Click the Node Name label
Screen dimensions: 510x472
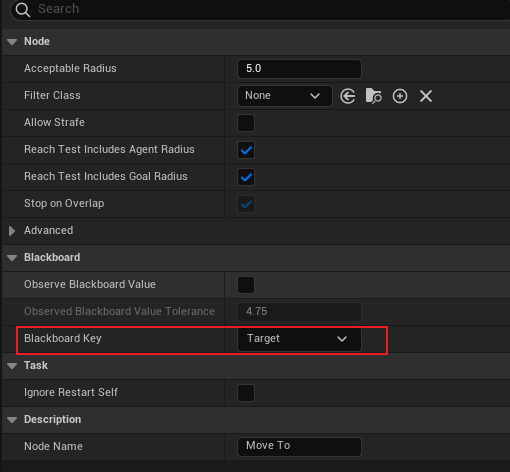point(53,446)
